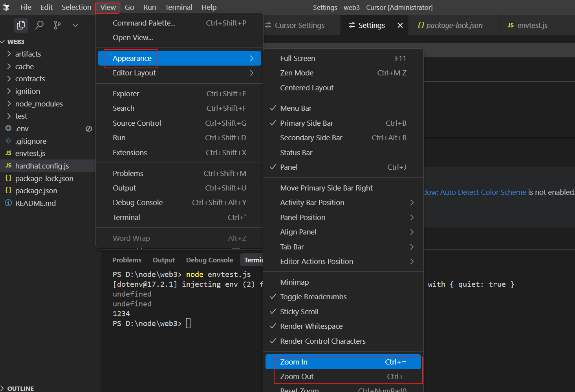The height and width of the screenshot is (392, 575).
Task: Switch to Cursor Settings tab
Action: click(300, 25)
